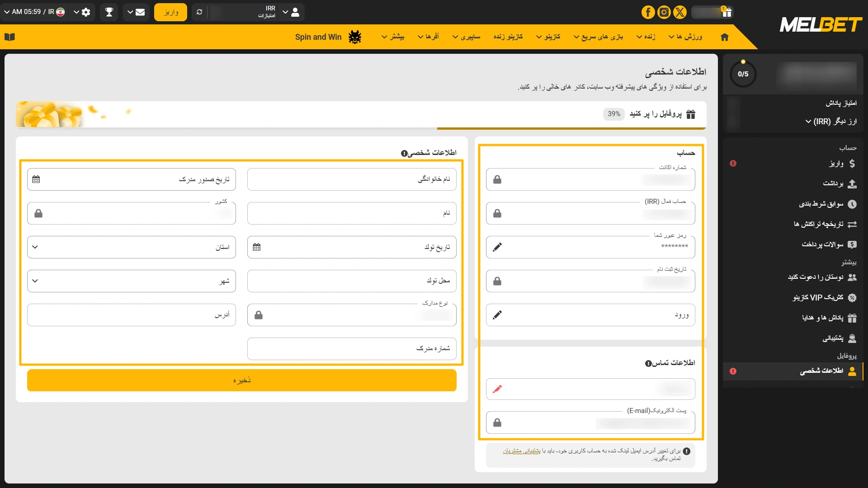868x488 pixels.
Task: Expand the زنده live menu
Action: click(646, 37)
